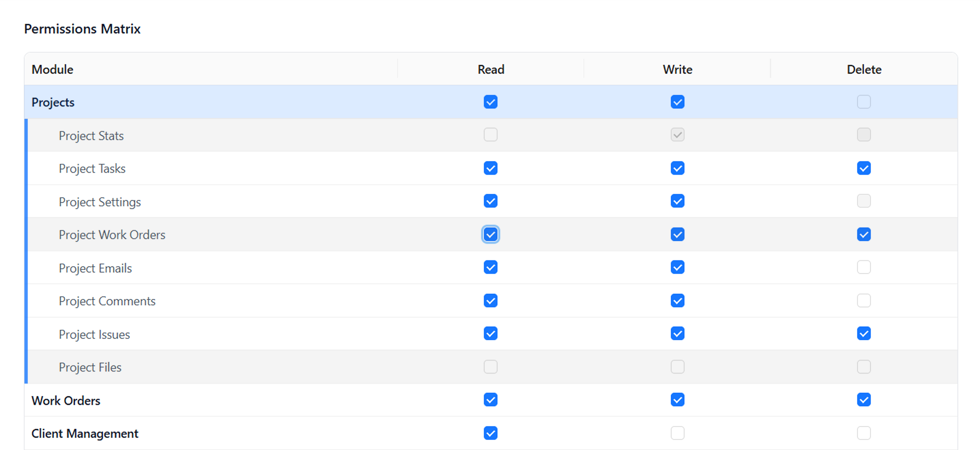Select the Client Management module label

(85, 434)
